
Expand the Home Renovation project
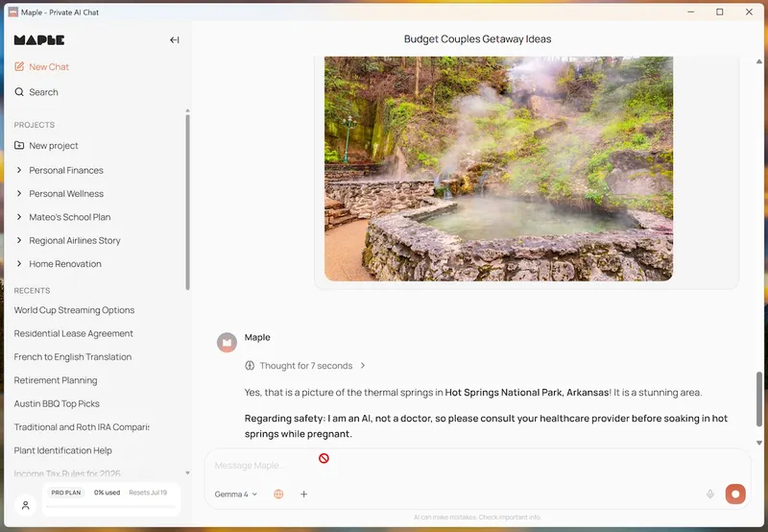coord(19,264)
